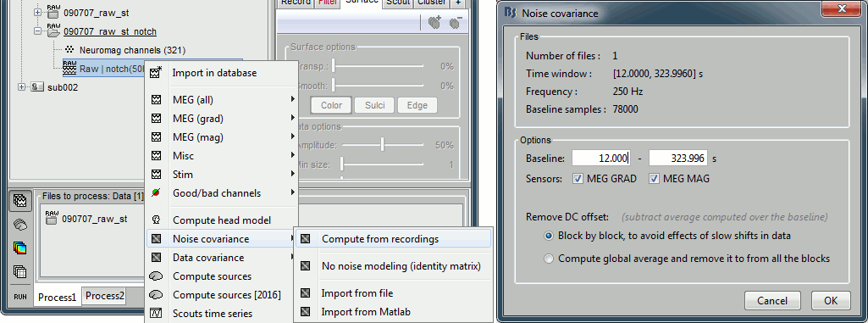Click the Baseline end time field
The height and width of the screenshot is (323, 868).
point(678,159)
